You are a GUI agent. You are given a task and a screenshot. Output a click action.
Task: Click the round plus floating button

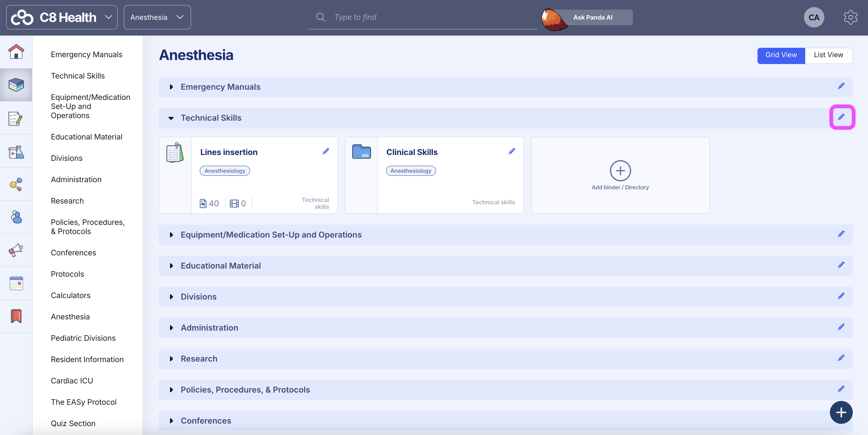tap(841, 412)
